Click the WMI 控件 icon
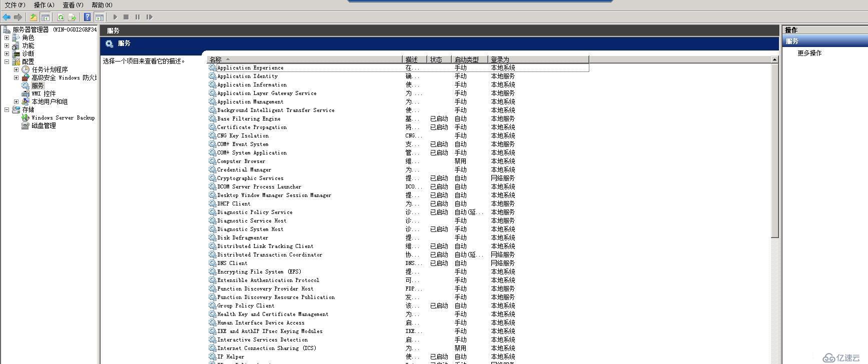Image resolution: width=868 pixels, height=364 pixels. [x=26, y=93]
